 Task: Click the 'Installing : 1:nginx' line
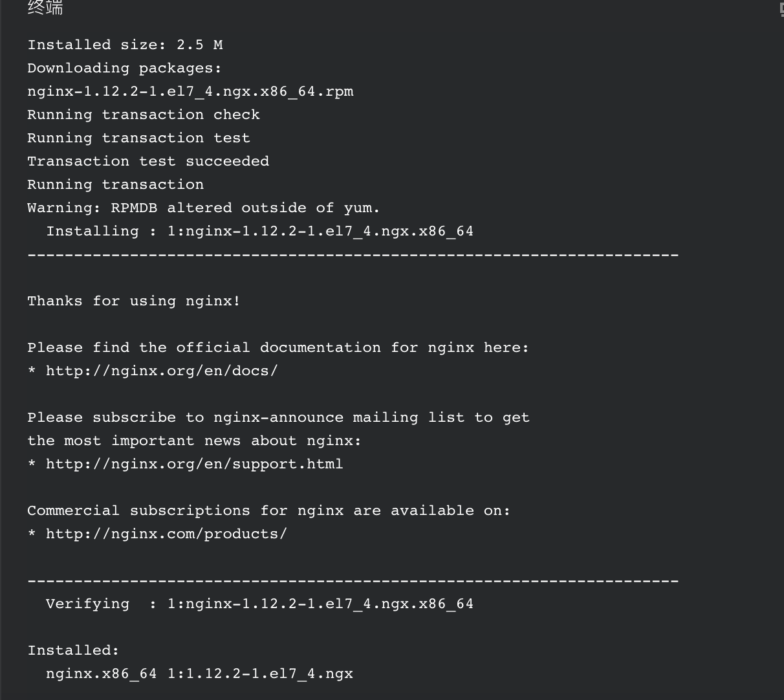click(259, 231)
